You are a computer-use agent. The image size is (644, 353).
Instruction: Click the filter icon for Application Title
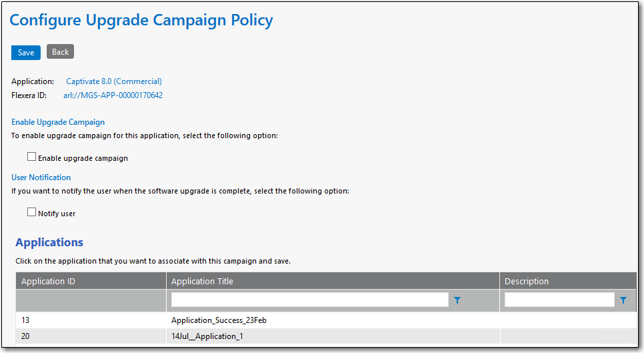(457, 300)
